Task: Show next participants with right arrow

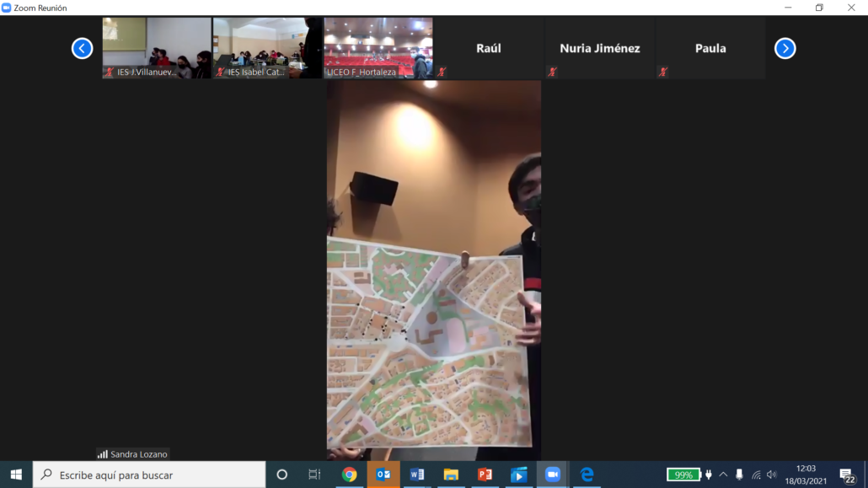Action: click(x=785, y=48)
